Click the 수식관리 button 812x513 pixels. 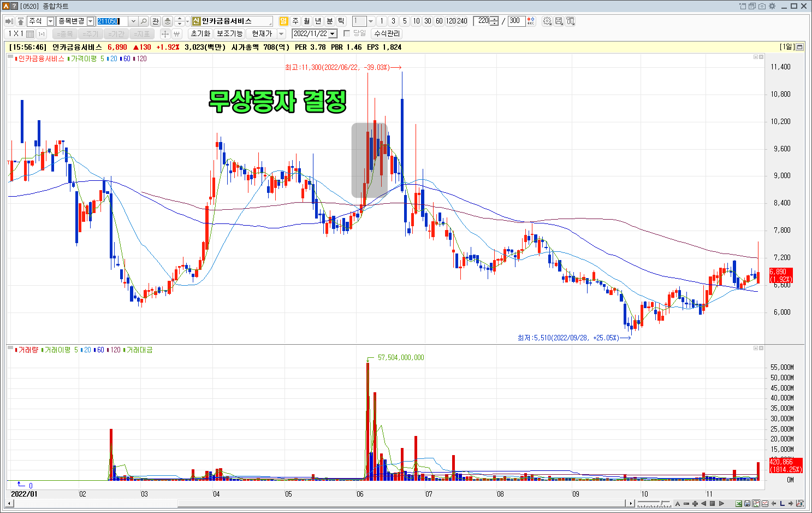pyautogui.click(x=387, y=34)
